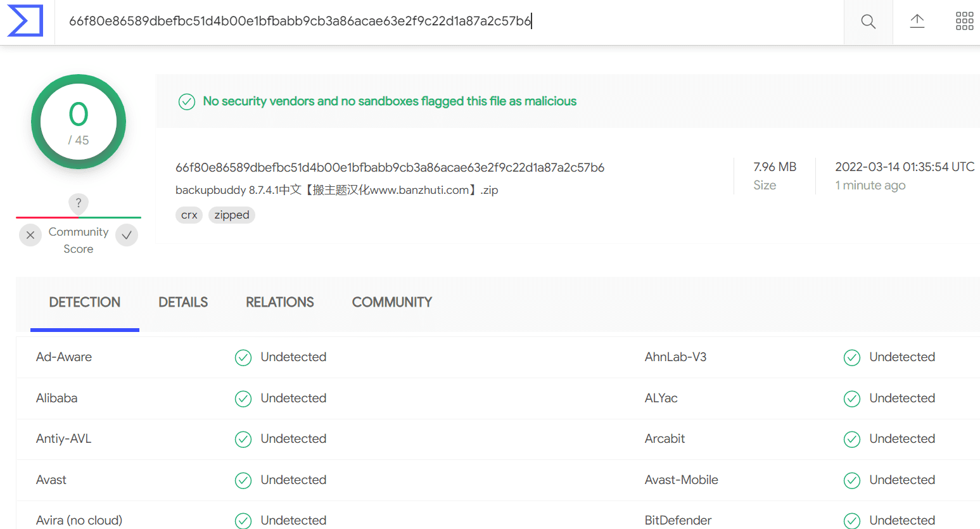The width and height of the screenshot is (980, 529).
Task: Click the Avast undetected check icon
Action: tap(243, 481)
